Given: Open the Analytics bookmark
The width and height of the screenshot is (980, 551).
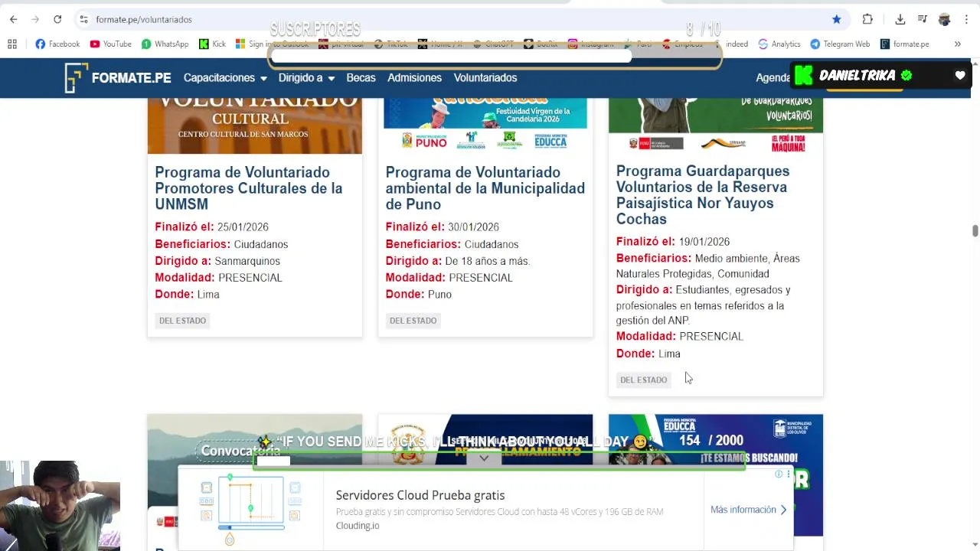Looking at the screenshot, I should [x=779, y=44].
